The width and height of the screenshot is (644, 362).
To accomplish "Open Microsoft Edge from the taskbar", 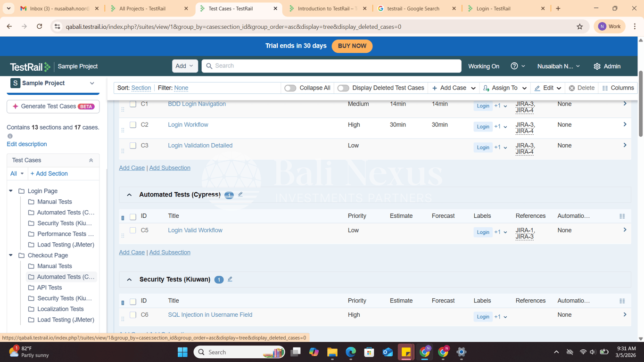I will (x=351, y=352).
